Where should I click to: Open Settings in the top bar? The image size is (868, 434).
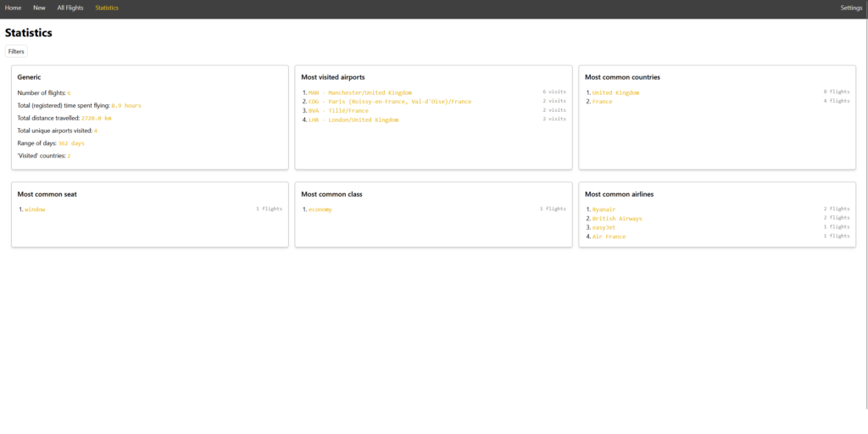[851, 8]
